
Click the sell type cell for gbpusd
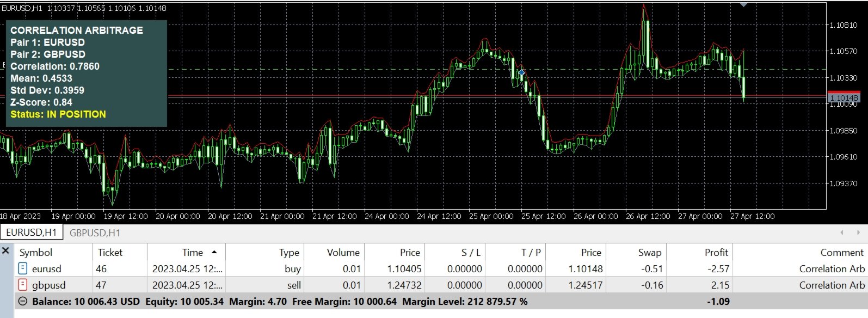coord(294,285)
